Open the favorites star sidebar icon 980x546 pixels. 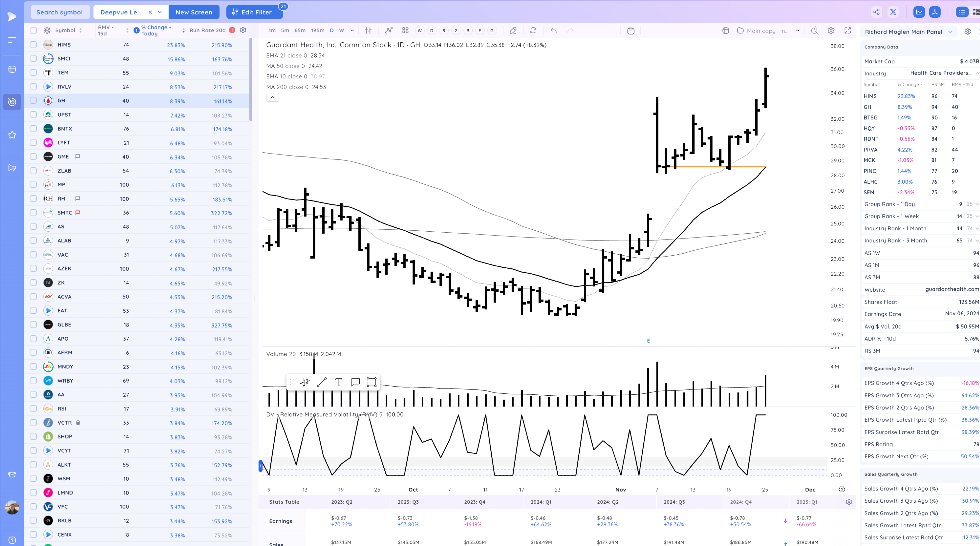pos(12,135)
